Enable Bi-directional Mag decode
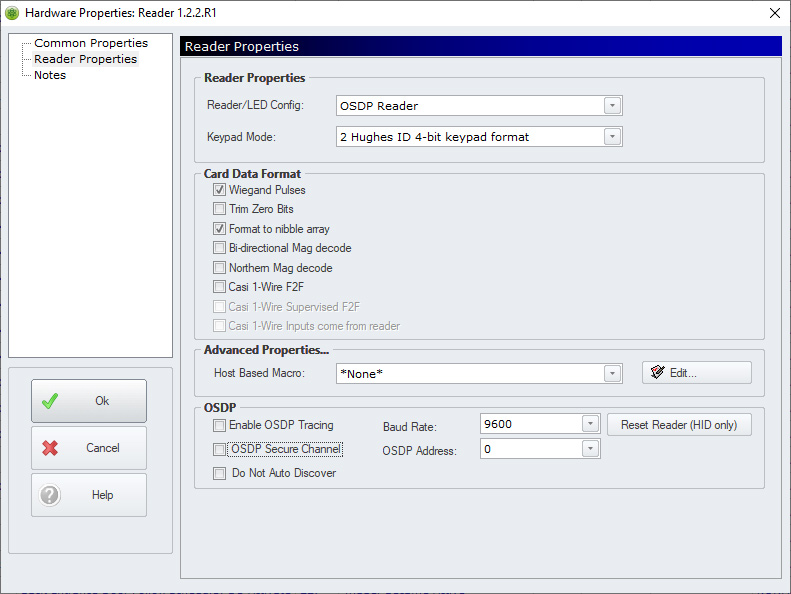 [219, 248]
